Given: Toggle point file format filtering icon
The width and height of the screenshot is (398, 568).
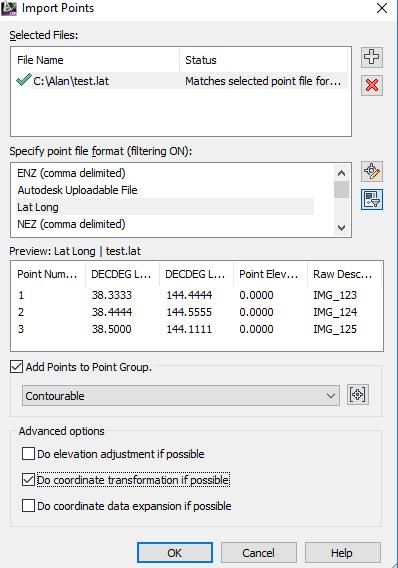Looking at the screenshot, I should pos(372,199).
